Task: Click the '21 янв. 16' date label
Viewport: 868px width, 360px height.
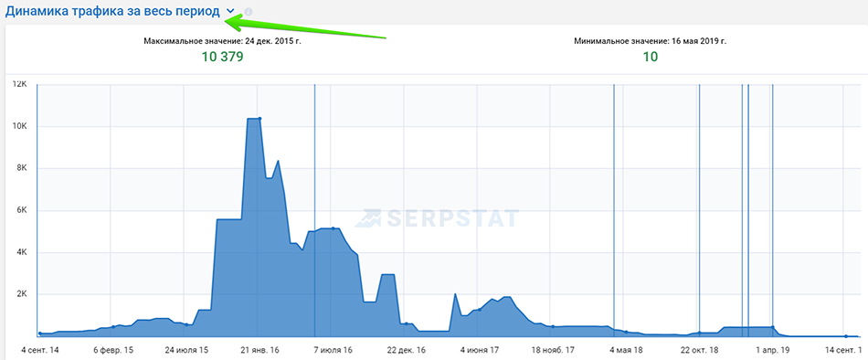Action: coord(259,351)
